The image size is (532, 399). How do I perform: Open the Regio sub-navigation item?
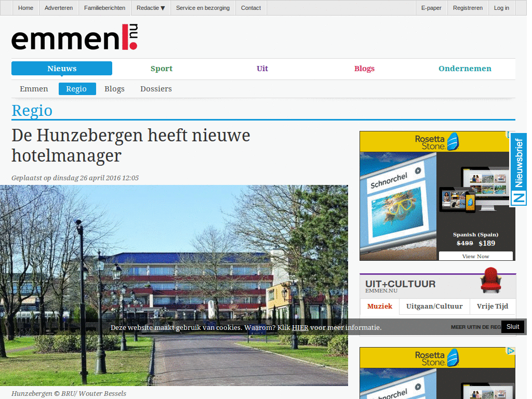click(77, 89)
